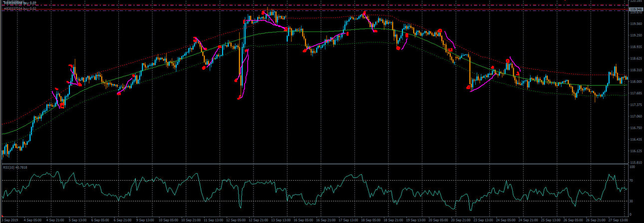
Task: Click the 16 Sep 05:00 time label
Action: [303, 219]
